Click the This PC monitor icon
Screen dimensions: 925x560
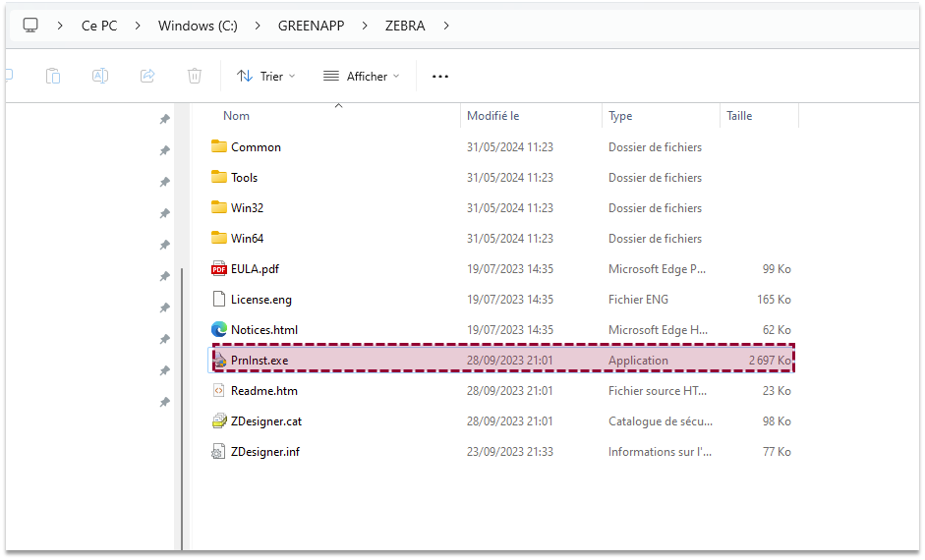tap(31, 26)
